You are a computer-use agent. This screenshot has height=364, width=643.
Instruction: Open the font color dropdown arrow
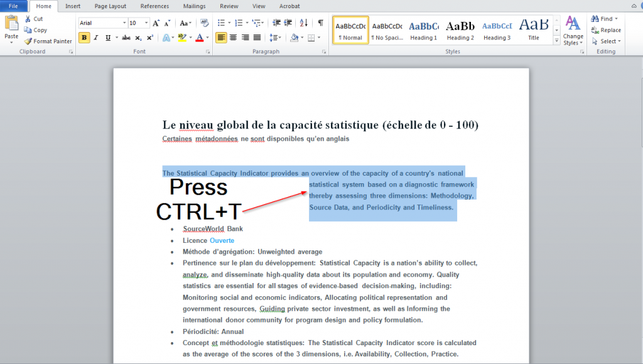[x=207, y=37]
